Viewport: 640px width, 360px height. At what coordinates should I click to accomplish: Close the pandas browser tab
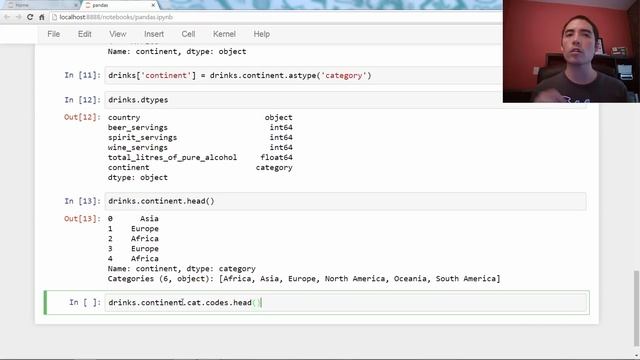tap(153, 5)
